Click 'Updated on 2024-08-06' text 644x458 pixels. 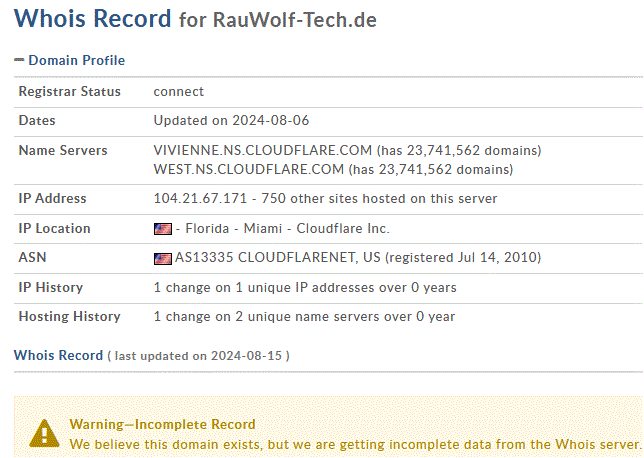(231, 120)
